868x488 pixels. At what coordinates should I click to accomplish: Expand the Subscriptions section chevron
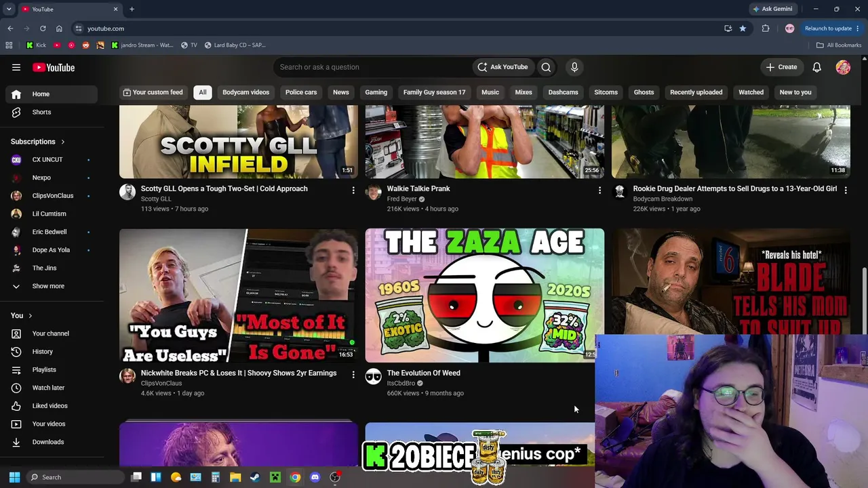coord(63,142)
